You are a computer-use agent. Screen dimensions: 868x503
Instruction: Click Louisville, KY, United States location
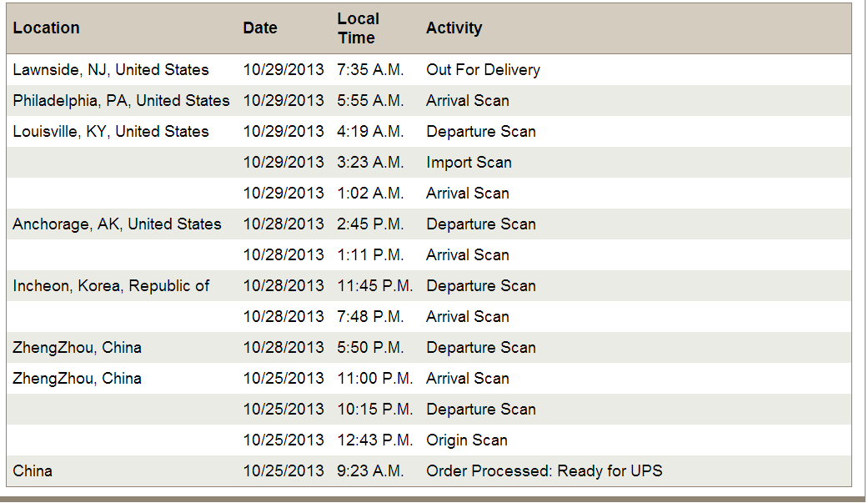(111, 132)
